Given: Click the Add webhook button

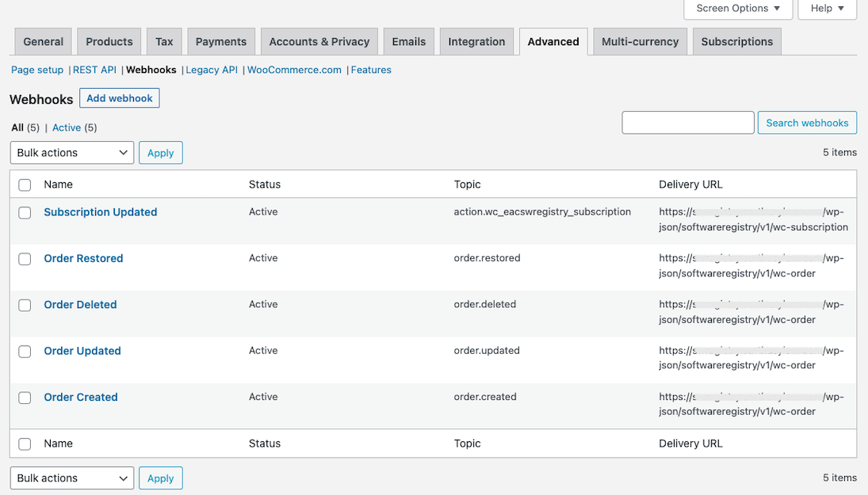Looking at the screenshot, I should (119, 98).
